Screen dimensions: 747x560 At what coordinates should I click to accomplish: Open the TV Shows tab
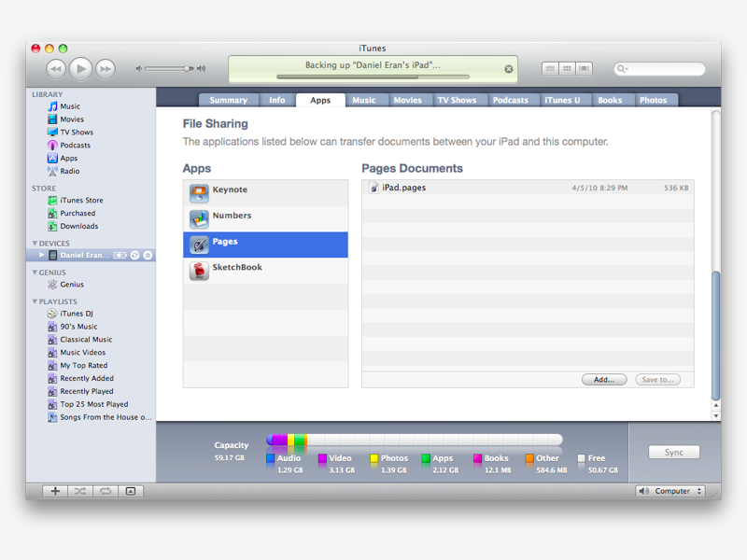pyautogui.click(x=457, y=100)
